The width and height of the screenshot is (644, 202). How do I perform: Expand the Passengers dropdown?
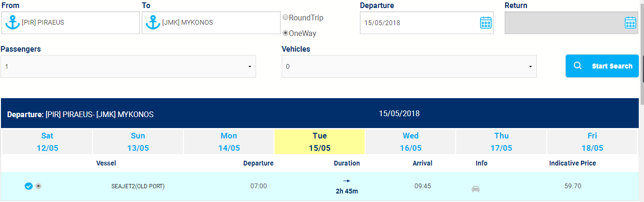pos(128,66)
